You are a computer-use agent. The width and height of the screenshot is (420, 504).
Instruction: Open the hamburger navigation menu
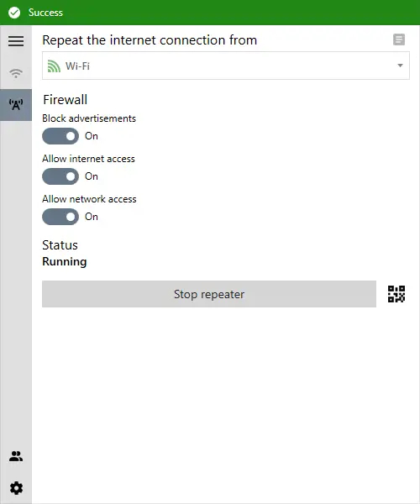click(x=16, y=41)
